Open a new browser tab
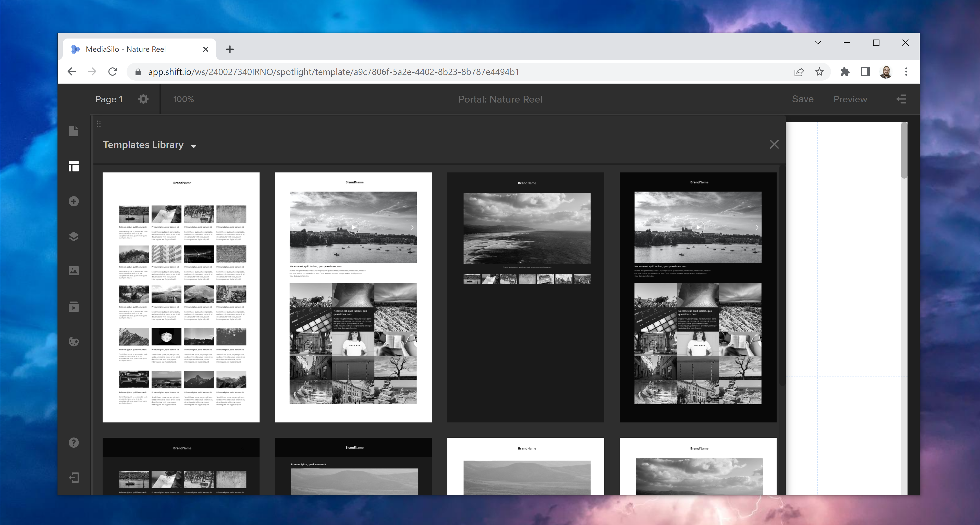980x525 pixels. (x=230, y=49)
